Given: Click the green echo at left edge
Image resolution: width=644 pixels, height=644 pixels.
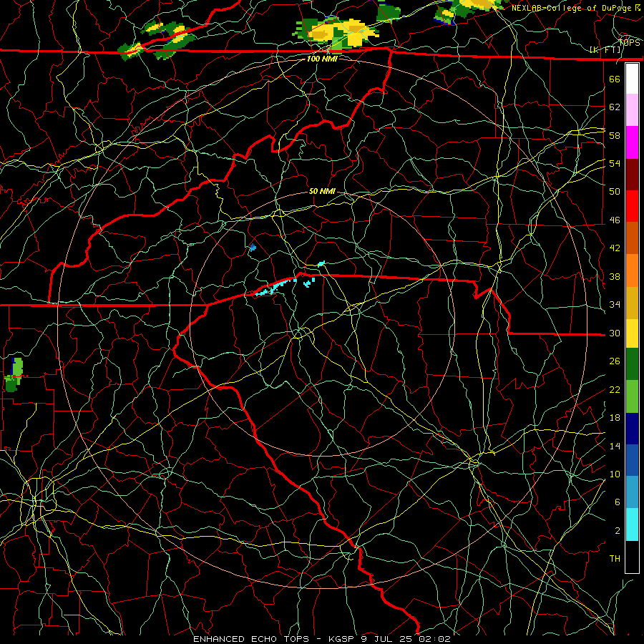Looking at the screenshot, I should click(14, 374).
